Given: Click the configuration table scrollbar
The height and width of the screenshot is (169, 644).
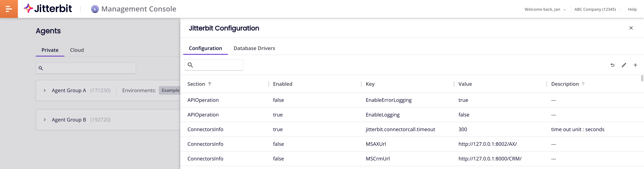Looking at the screenshot, I should pyautogui.click(x=642, y=78).
